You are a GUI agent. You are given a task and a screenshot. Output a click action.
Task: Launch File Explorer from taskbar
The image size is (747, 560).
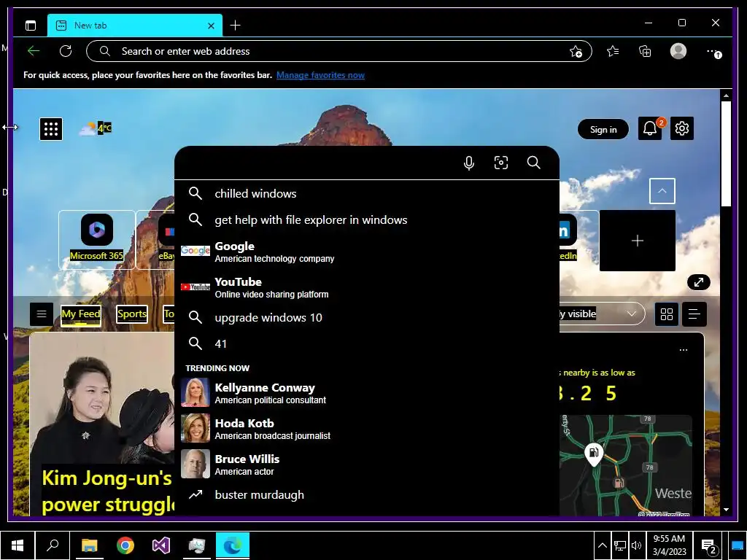90,545
